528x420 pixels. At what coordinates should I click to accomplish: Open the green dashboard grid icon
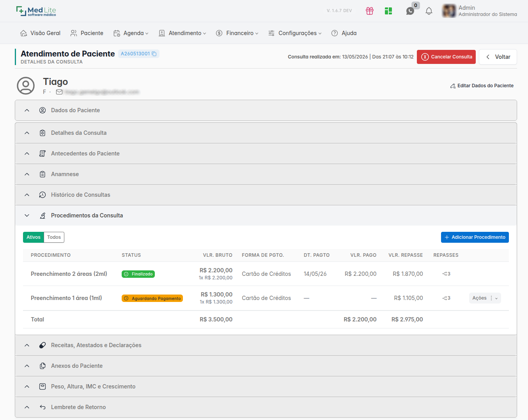tap(388, 11)
